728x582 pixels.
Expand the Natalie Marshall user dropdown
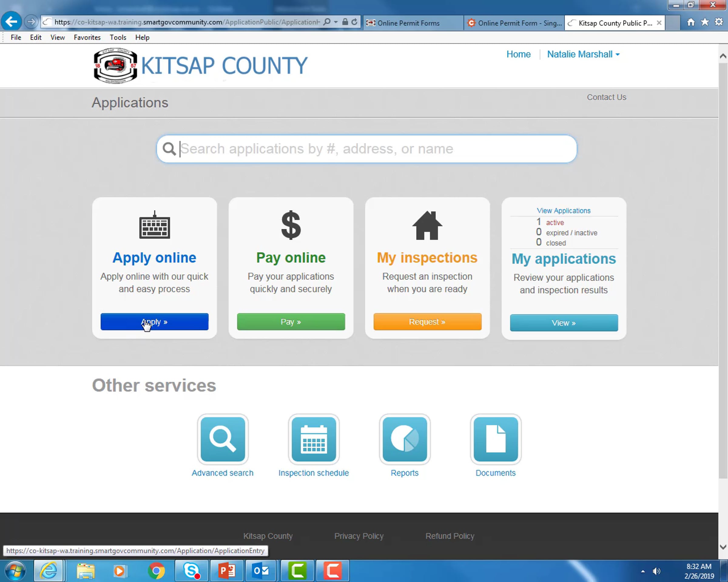583,54
